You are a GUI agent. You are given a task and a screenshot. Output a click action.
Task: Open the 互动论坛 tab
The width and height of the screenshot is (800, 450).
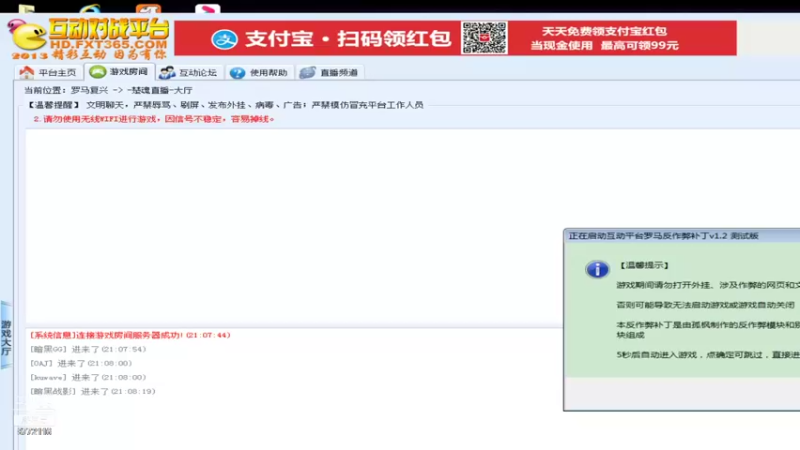click(x=189, y=72)
